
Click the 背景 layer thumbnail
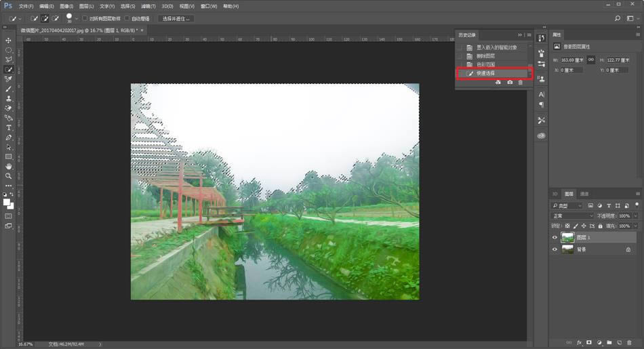point(567,249)
